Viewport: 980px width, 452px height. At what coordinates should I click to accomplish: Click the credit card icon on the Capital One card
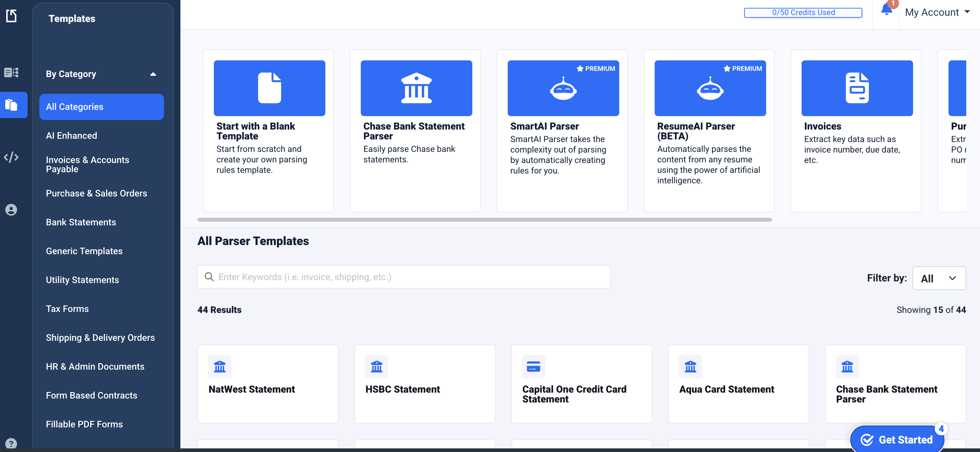pyautogui.click(x=533, y=366)
